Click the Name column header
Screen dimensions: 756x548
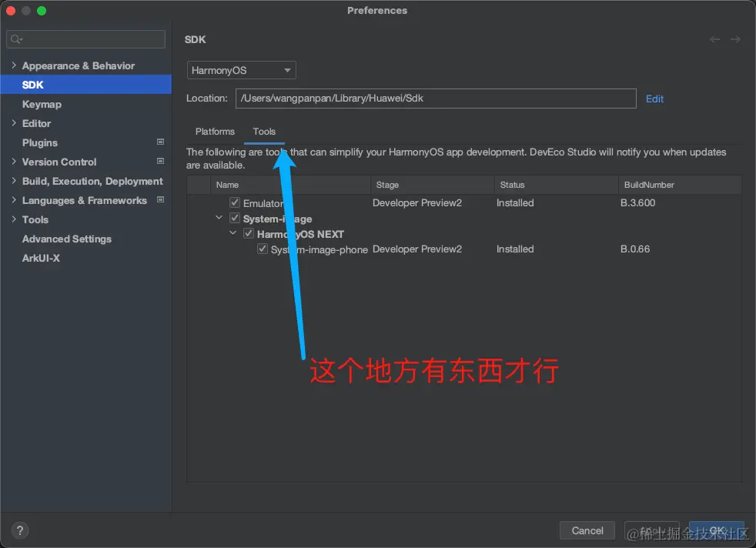[x=291, y=185]
